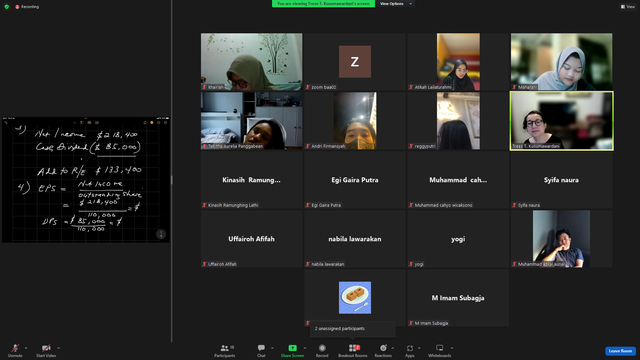Click the muted mic icon on Egi Gaira Putra's tile
640x360 pixels.
click(x=308, y=205)
